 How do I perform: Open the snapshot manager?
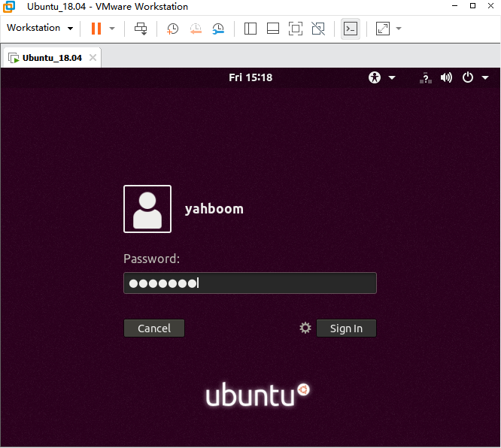pos(218,29)
